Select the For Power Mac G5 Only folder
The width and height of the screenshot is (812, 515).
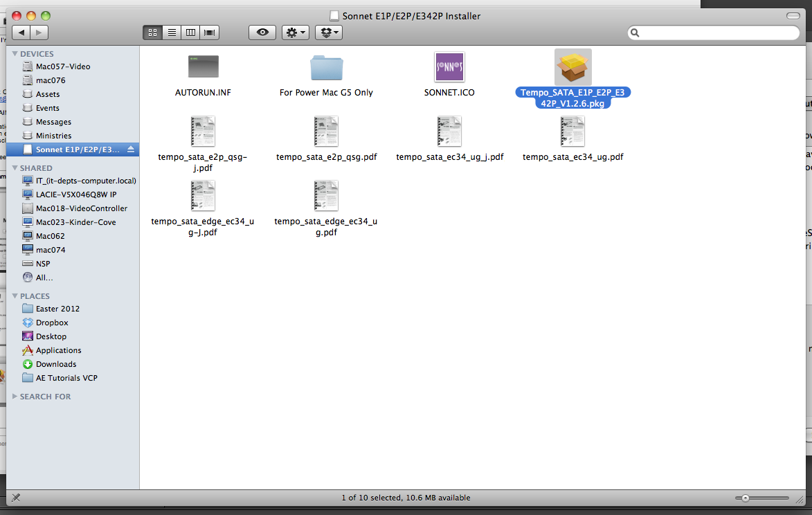[326, 67]
